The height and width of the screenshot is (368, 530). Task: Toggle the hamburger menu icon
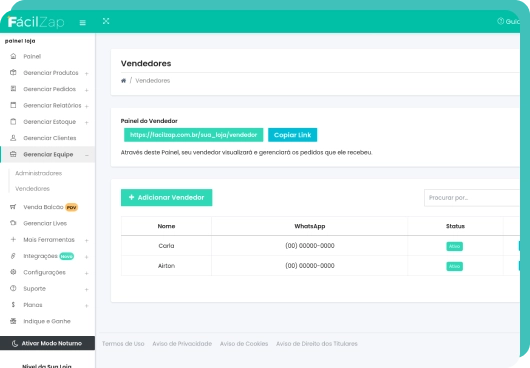[x=82, y=23]
